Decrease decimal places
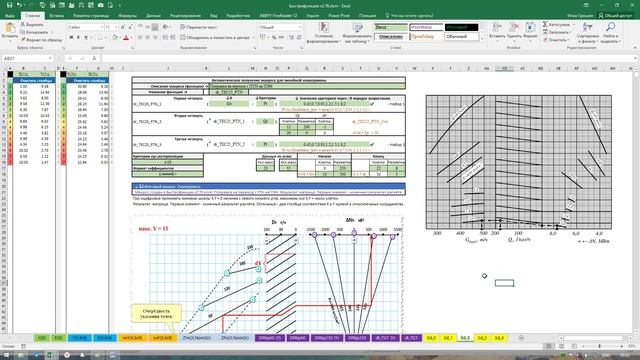This screenshot has height=360, width=640. pyautogui.click(x=299, y=38)
